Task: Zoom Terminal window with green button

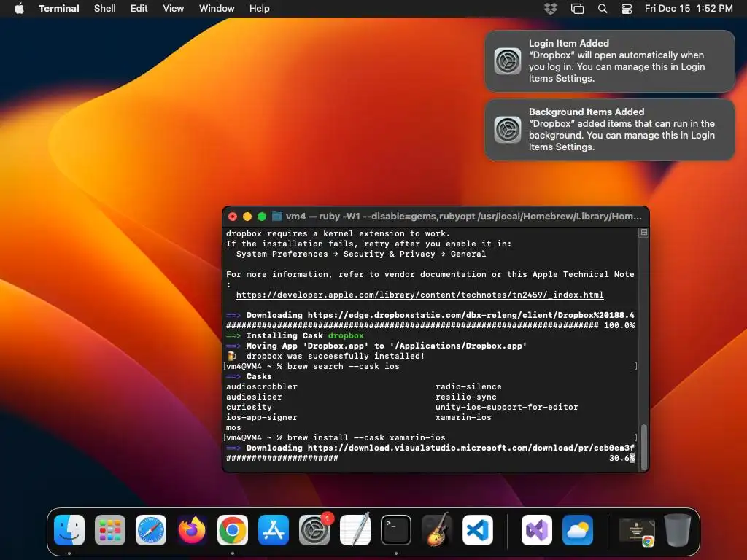Action: 262,217
